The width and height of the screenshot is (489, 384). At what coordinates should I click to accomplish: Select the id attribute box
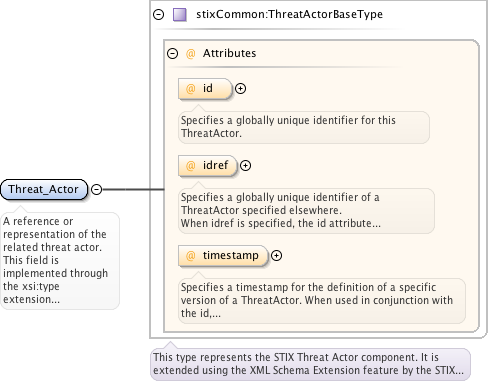click(205, 89)
